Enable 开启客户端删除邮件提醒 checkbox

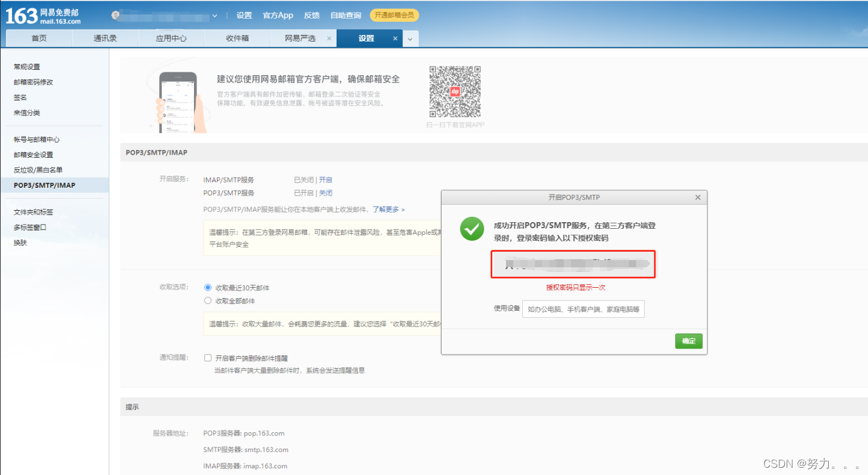tap(208, 358)
